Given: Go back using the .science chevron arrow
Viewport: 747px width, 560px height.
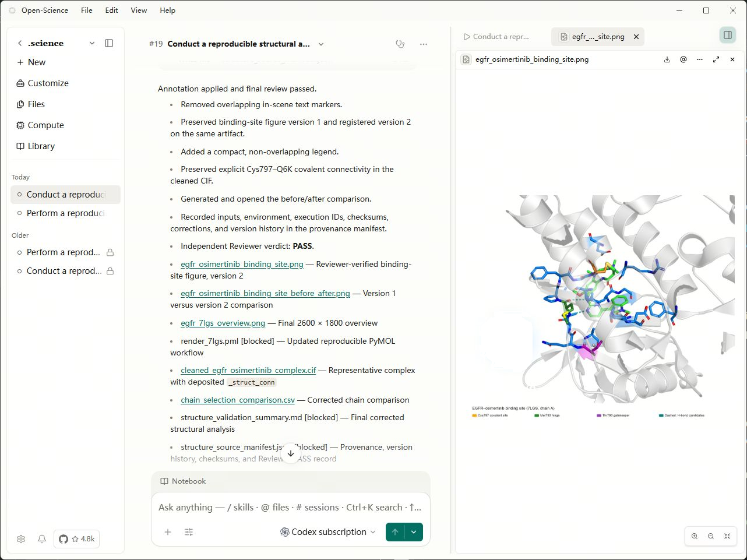Looking at the screenshot, I should click(20, 43).
